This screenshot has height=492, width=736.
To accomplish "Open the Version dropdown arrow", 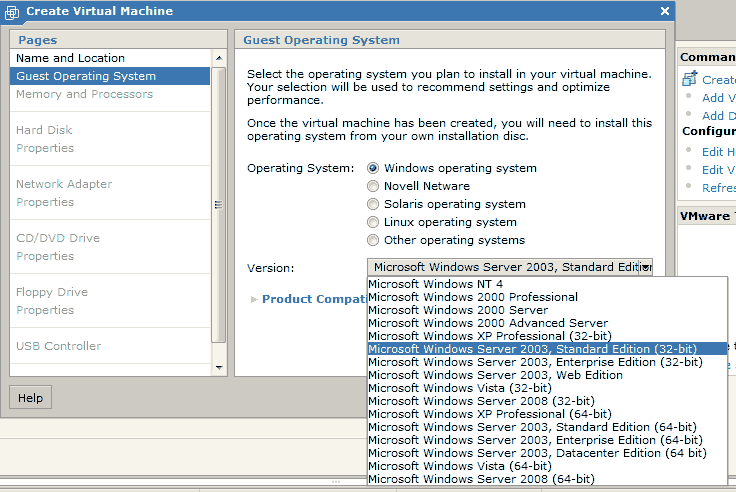I will (x=646, y=267).
